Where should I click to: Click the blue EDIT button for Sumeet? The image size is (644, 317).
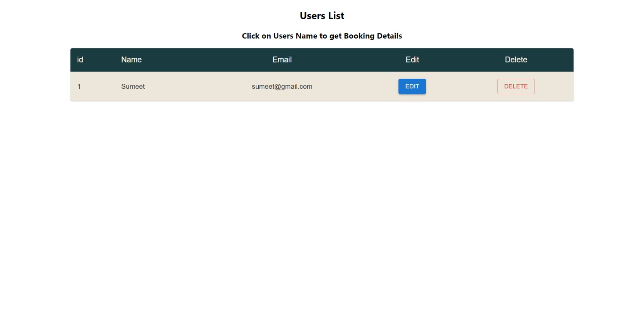412,86
